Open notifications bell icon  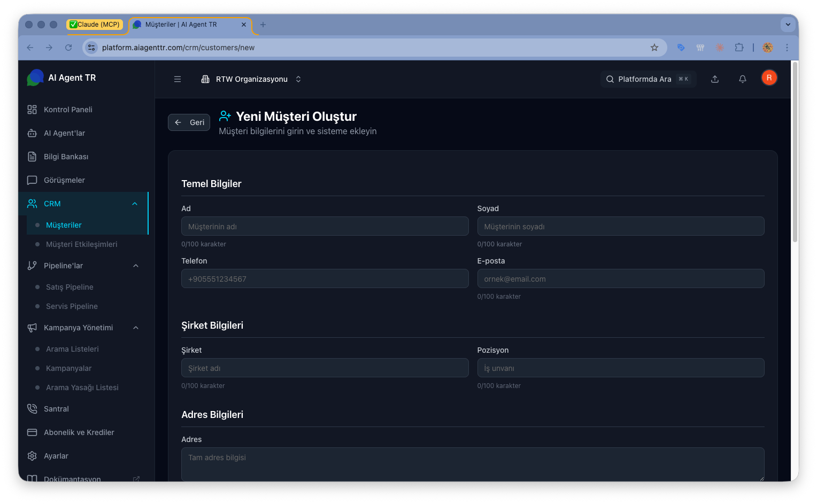click(743, 79)
